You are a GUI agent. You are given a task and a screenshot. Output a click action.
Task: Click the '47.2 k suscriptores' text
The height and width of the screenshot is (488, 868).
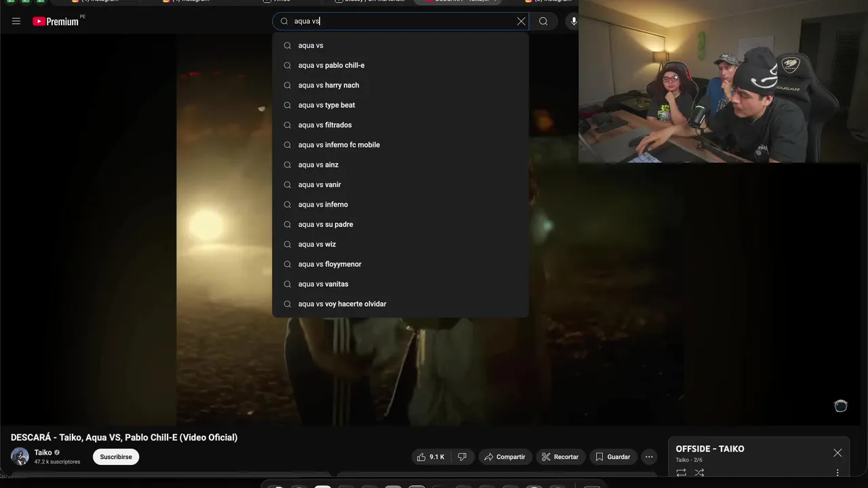coord(57,462)
